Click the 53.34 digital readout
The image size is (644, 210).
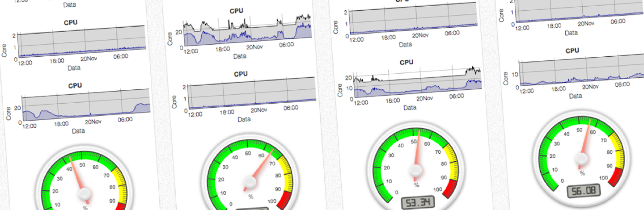418,202
